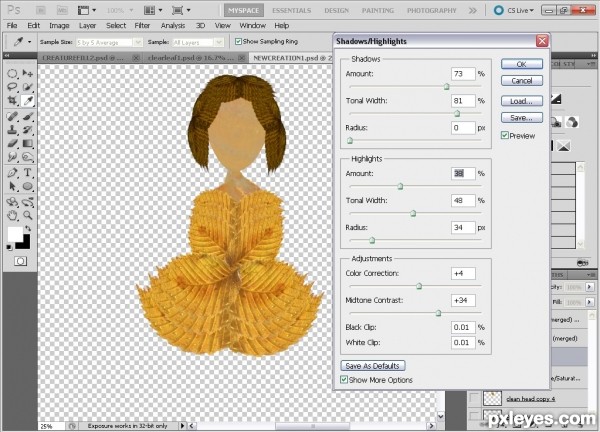The height and width of the screenshot is (432, 600).
Task: Open the tool preset picker arrow
Action: coord(29,42)
